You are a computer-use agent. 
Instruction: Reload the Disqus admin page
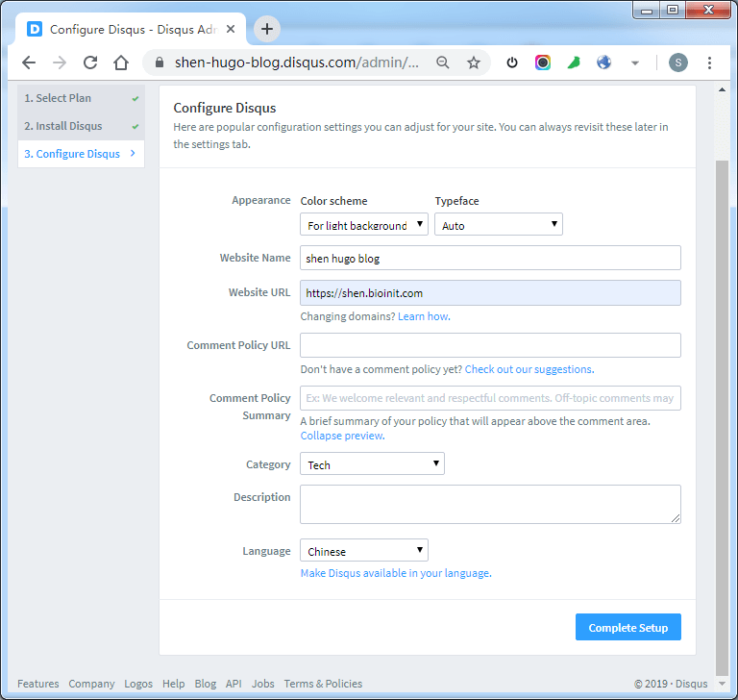(x=90, y=62)
